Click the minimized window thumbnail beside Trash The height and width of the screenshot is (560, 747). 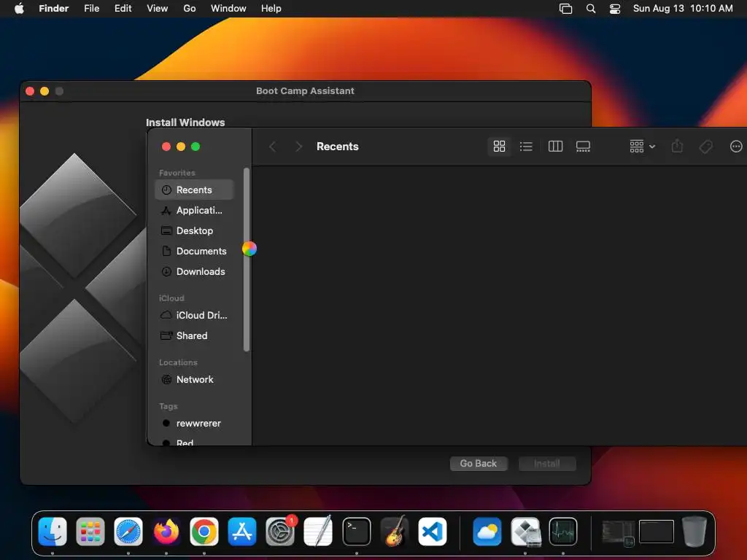656,532
